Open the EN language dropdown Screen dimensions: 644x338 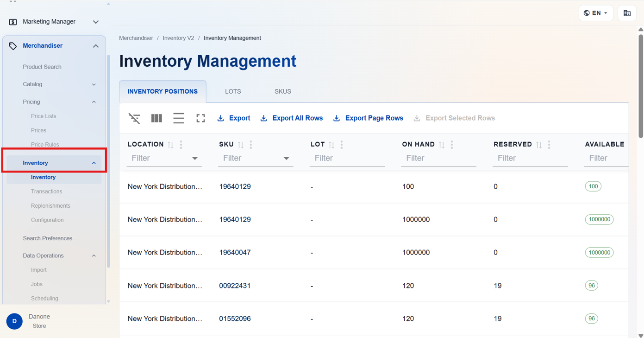(596, 13)
